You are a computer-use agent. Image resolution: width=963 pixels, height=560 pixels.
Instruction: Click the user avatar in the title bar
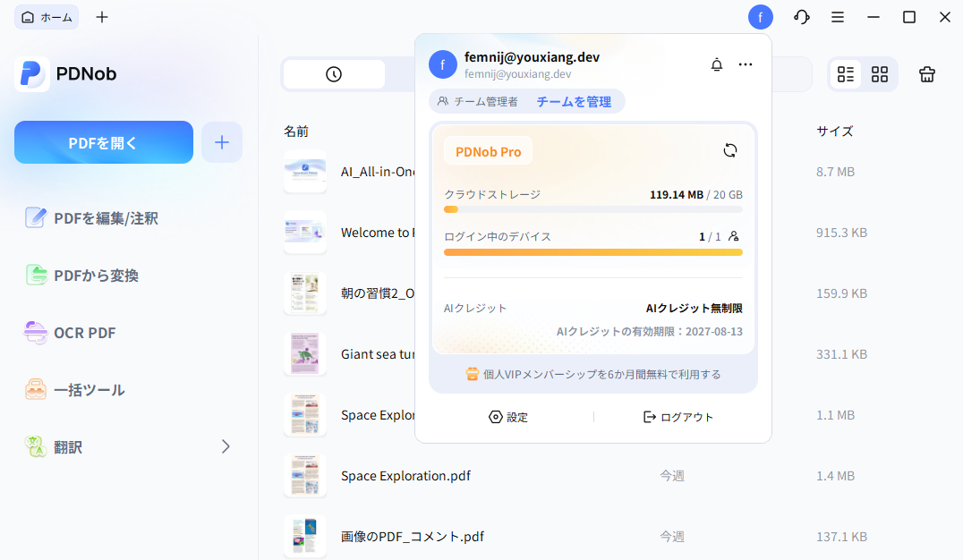point(761,17)
